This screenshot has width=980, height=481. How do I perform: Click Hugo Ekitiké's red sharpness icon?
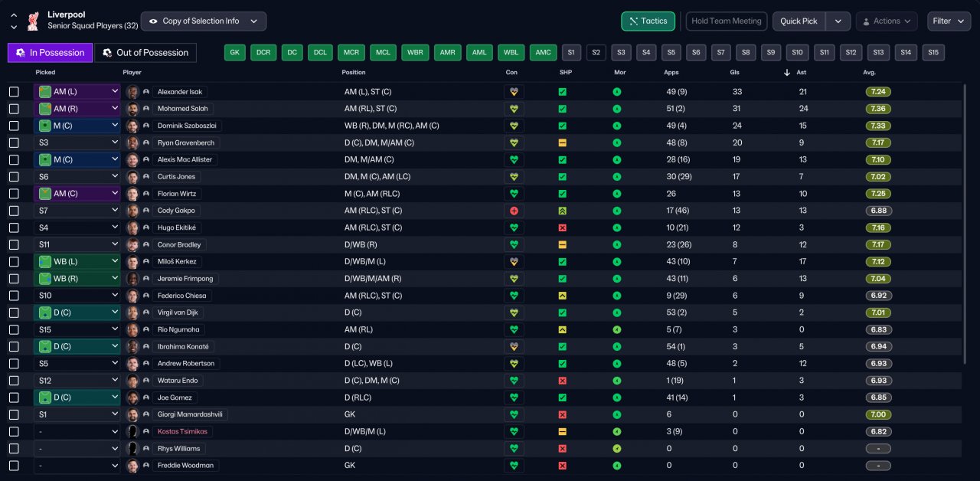562,227
